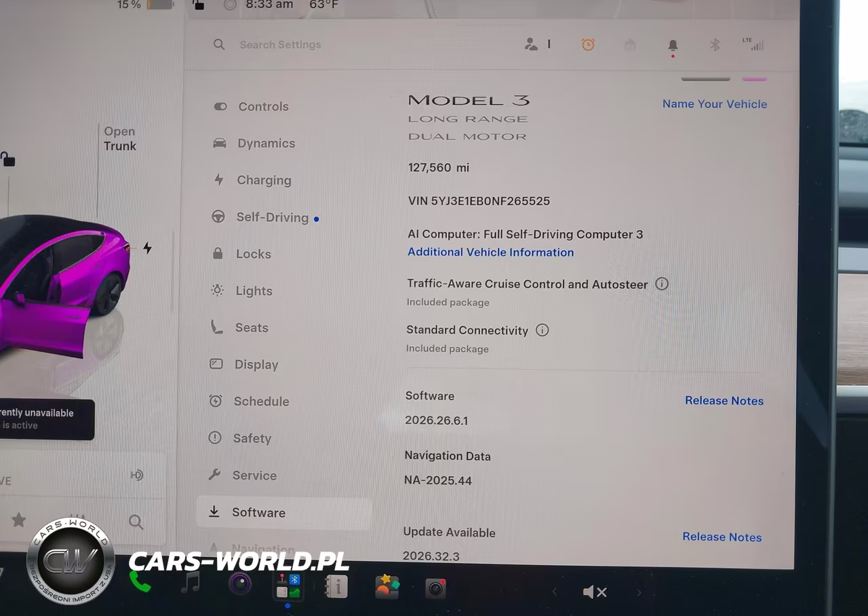Image resolution: width=868 pixels, height=616 pixels.
Task: Tap Open Trunk above the car
Action: [x=120, y=138]
